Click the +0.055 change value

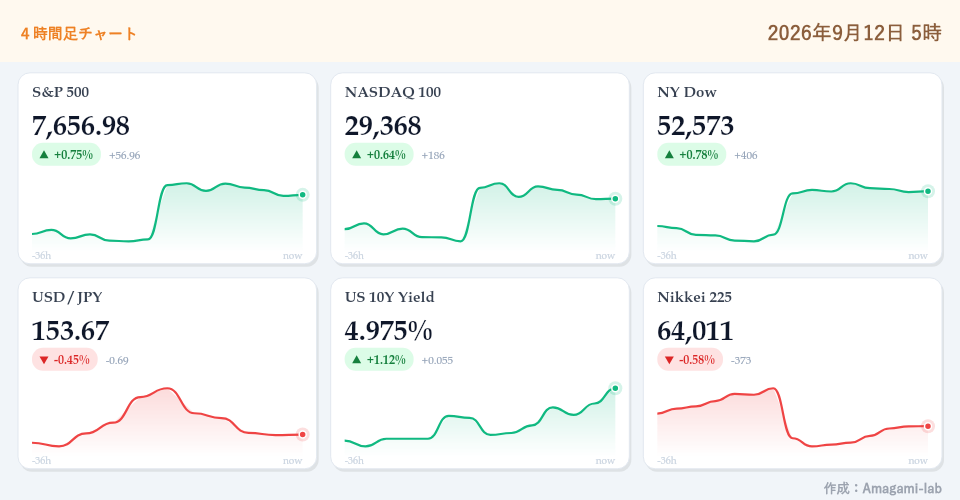437,360
